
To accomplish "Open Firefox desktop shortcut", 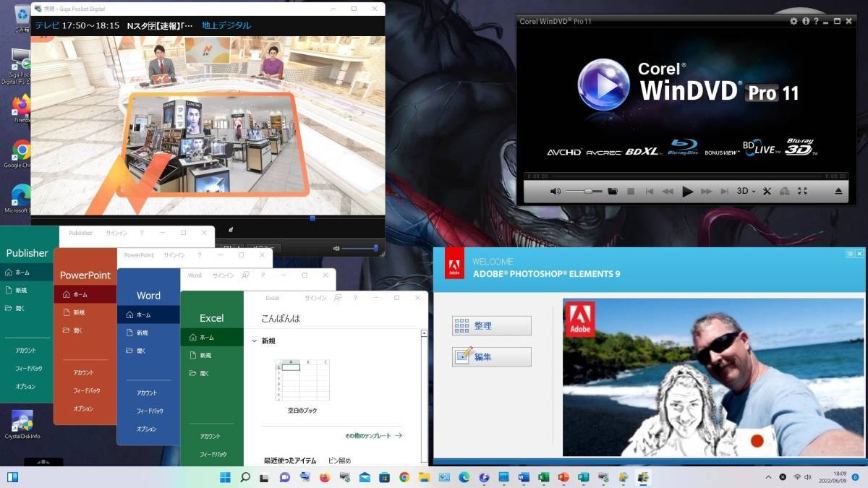I will pos(21,108).
